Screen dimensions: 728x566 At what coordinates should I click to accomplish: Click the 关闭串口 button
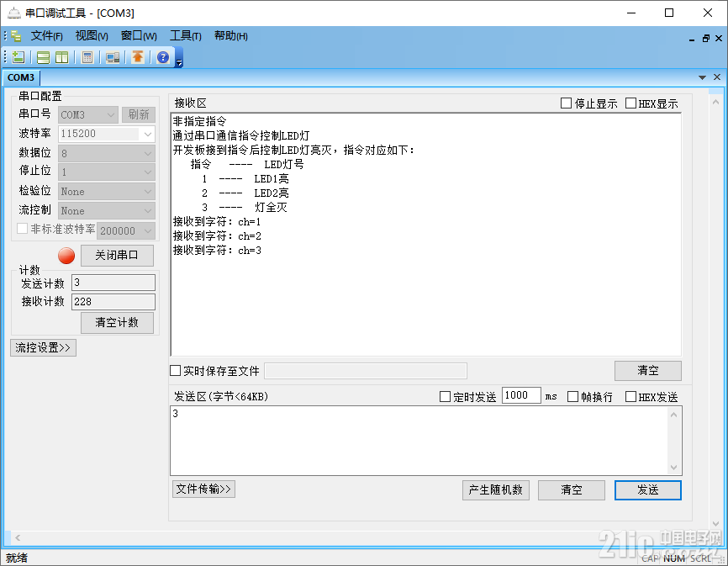[117, 256]
